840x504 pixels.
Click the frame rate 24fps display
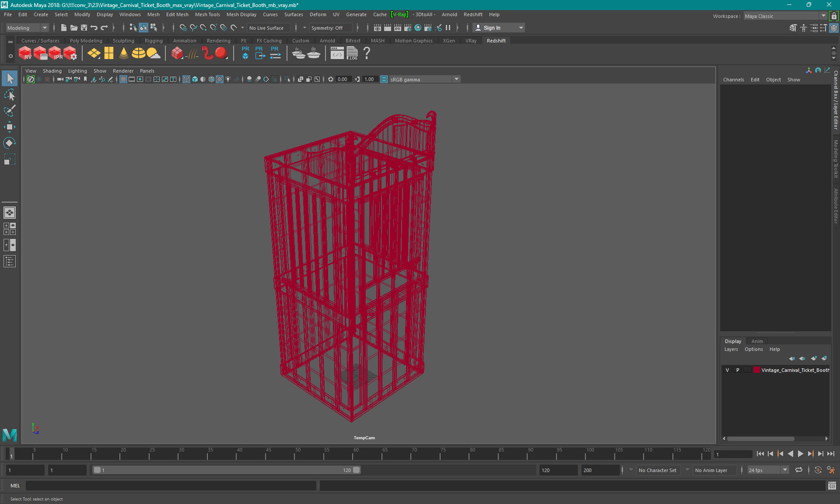click(761, 470)
